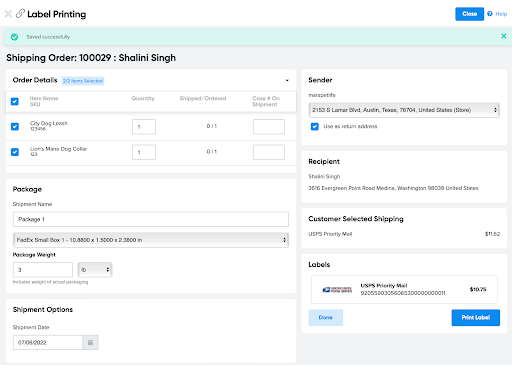Open the FedEx Small Box package dropdown

coord(151,240)
